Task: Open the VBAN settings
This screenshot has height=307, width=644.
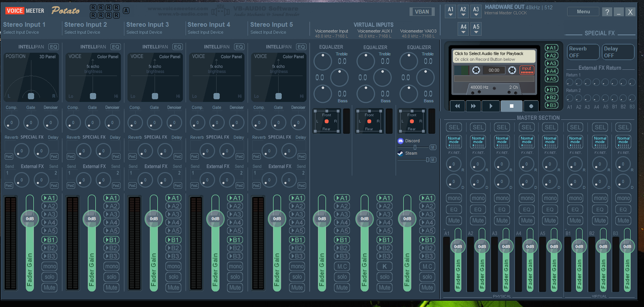Action: pos(422,12)
